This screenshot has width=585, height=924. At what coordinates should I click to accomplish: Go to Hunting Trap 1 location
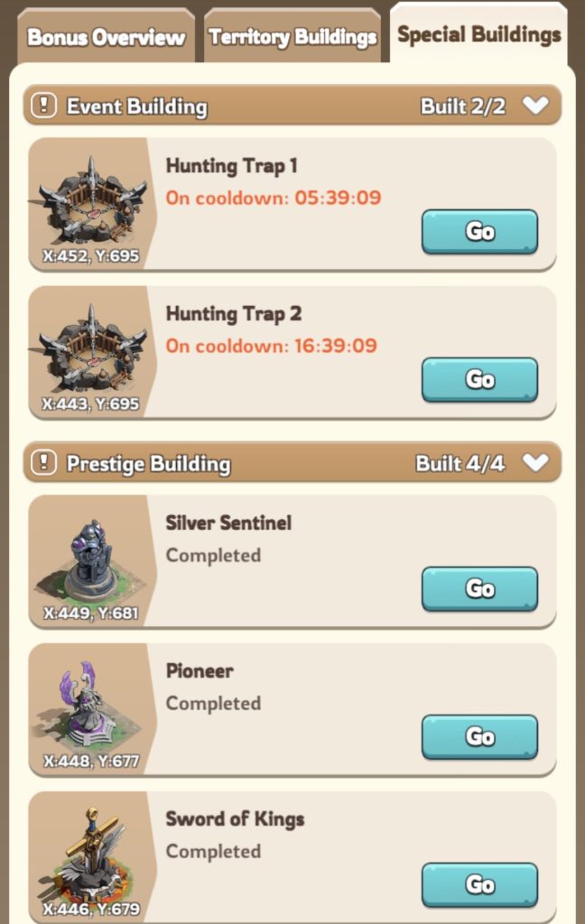coord(479,232)
